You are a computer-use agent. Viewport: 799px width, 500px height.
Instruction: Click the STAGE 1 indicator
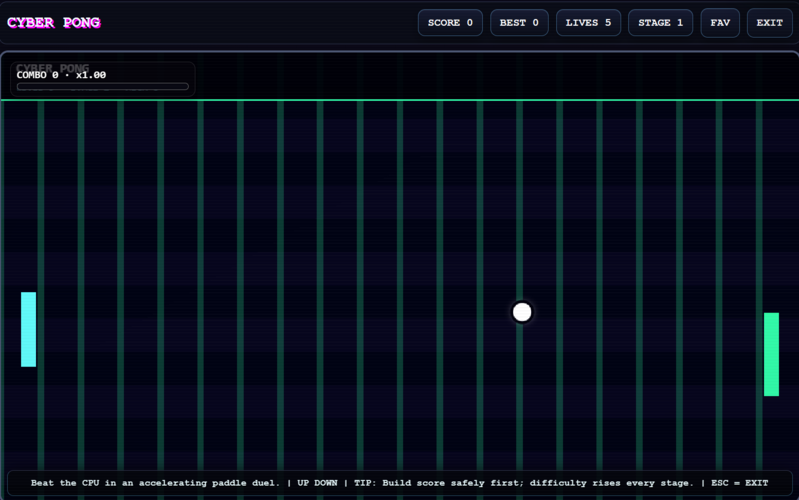[x=660, y=23]
